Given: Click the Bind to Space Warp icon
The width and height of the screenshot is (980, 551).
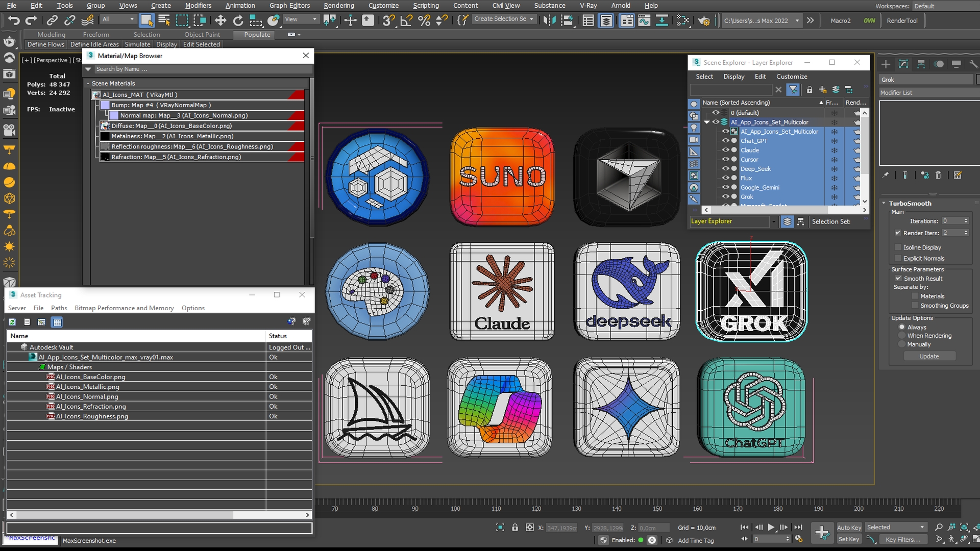Looking at the screenshot, I should coord(87,20).
